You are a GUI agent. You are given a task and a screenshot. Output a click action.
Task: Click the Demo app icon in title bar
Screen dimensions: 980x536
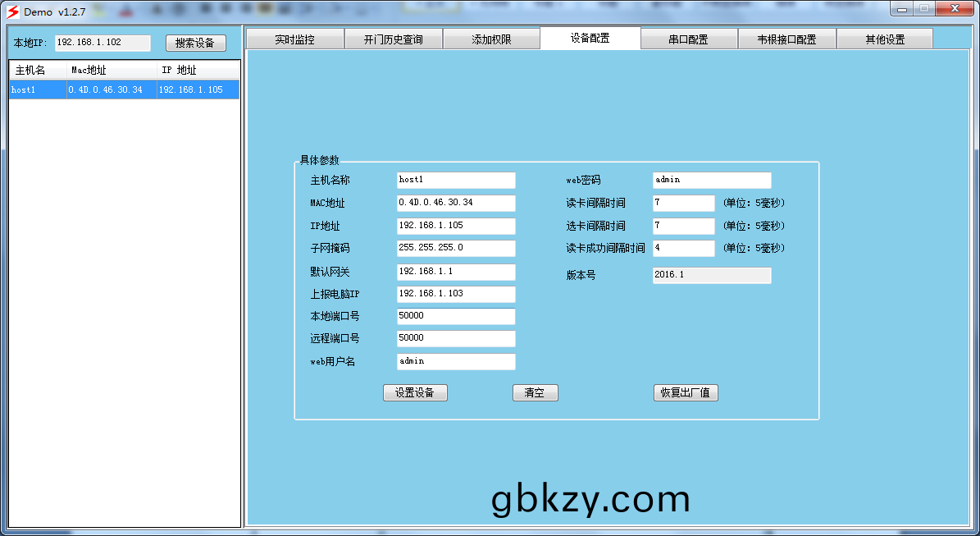coord(12,12)
